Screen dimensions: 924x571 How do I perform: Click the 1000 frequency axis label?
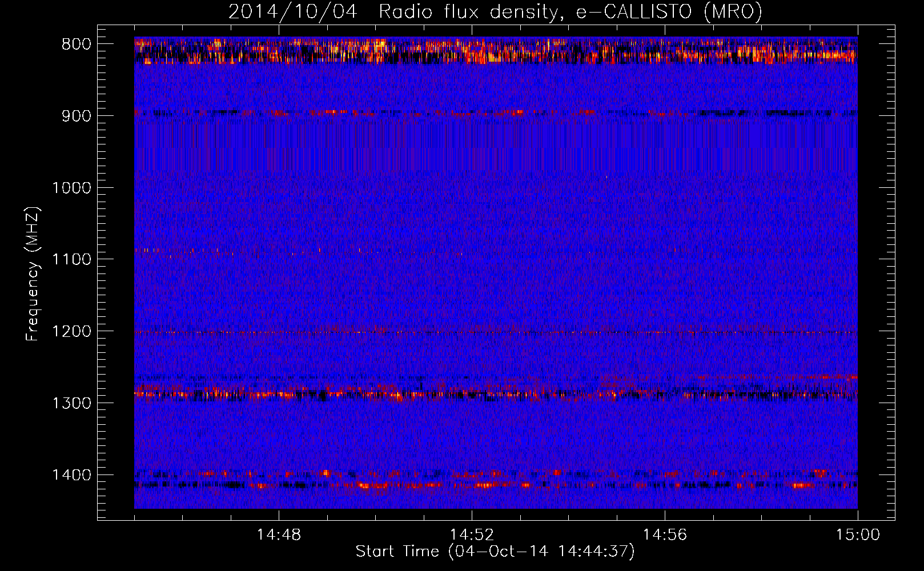click(71, 188)
